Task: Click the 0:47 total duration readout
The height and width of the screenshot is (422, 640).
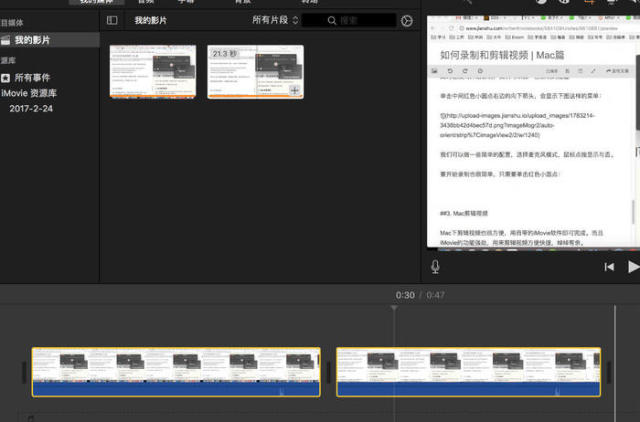Action: tap(436, 295)
